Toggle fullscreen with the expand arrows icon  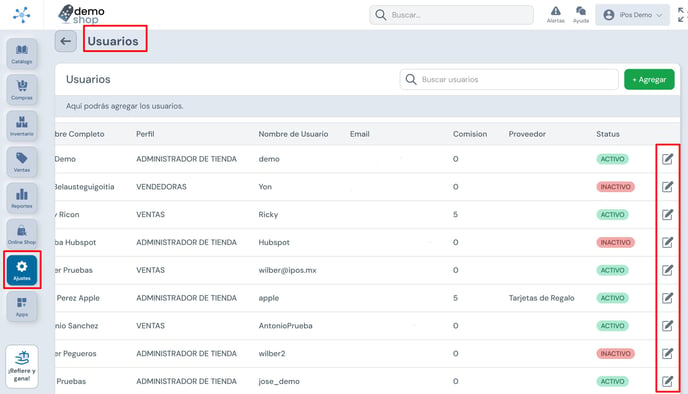point(681,15)
